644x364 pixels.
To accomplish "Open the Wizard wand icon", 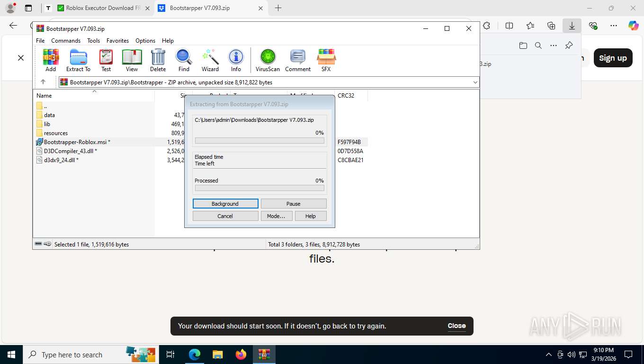I will [x=210, y=60].
